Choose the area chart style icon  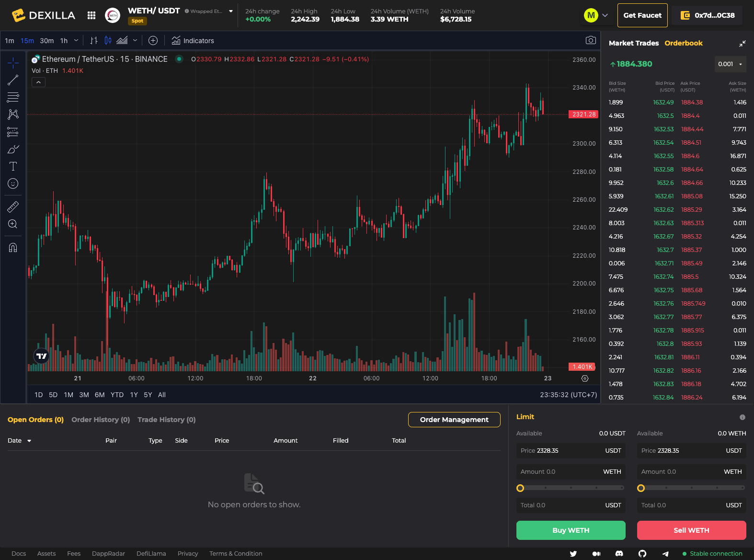point(122,41)
